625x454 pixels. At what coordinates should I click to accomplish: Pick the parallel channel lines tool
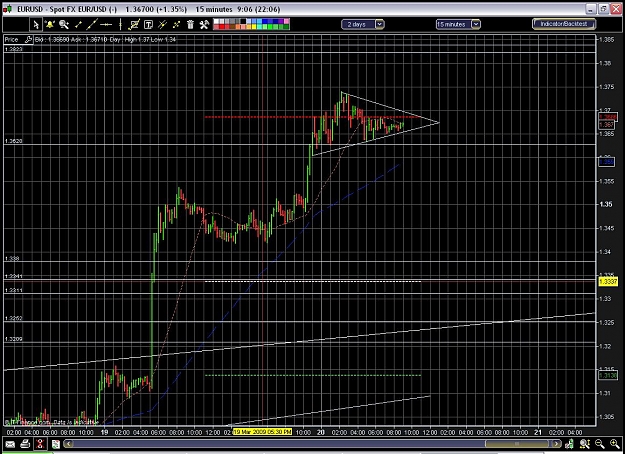162,25
